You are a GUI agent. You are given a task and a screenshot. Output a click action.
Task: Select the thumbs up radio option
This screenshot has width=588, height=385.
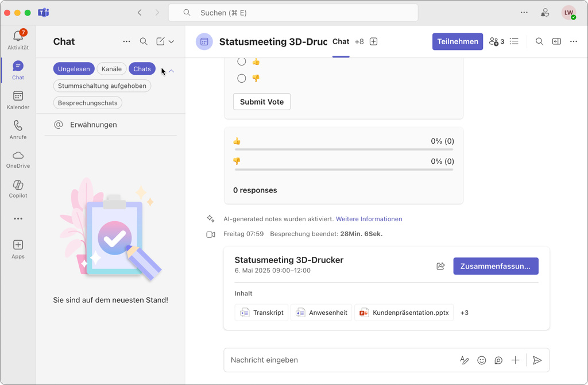click(242, 61)
